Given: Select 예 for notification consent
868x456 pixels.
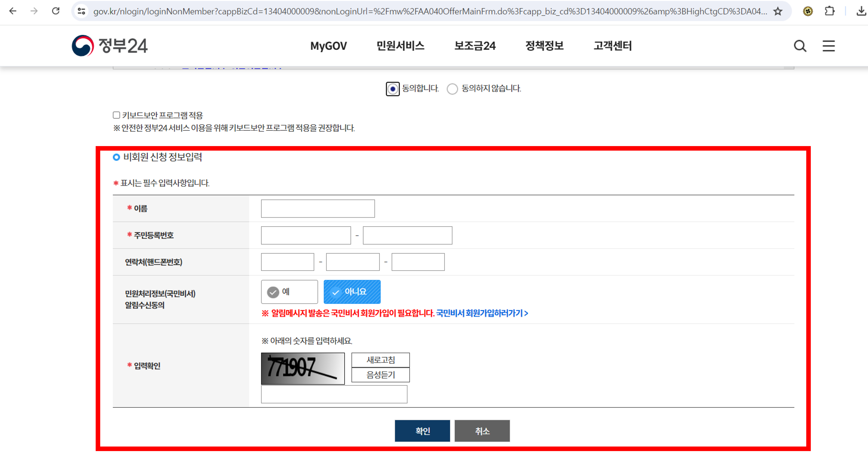Looking at the screenshot, I should pos(289,291).
